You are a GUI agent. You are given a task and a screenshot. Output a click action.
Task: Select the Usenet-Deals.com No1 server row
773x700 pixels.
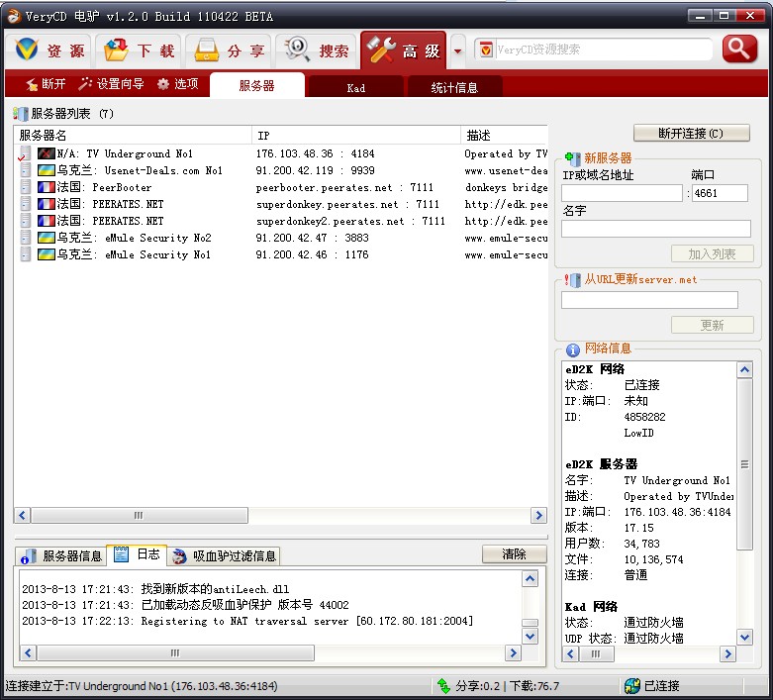tap(281, 170)
